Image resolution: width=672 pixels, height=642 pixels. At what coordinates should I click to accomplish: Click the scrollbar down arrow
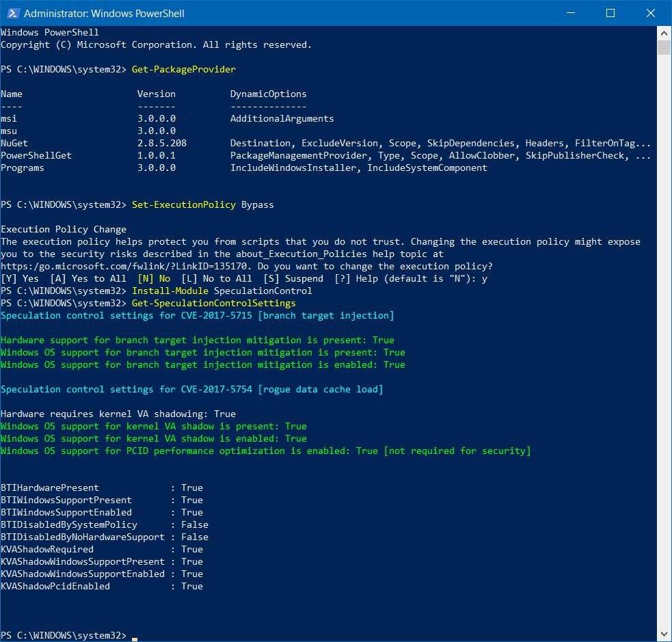tap(664, 634)
